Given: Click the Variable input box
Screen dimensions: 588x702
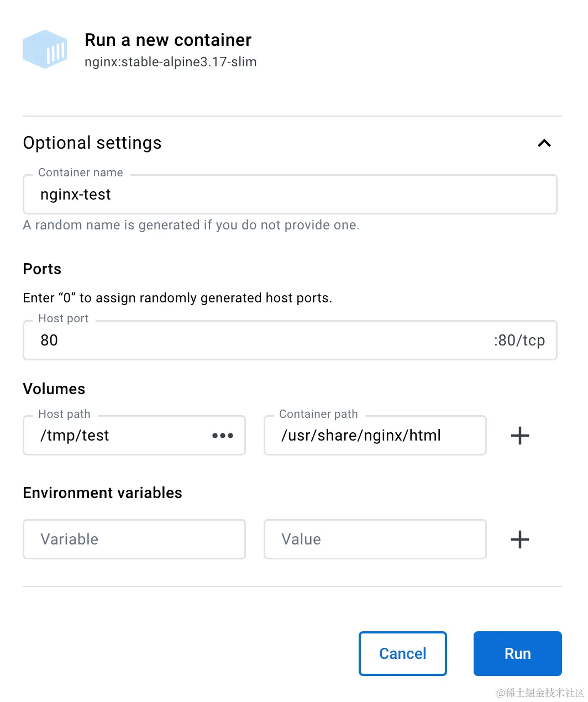Looking at the screenshot, I should (134, 539).
